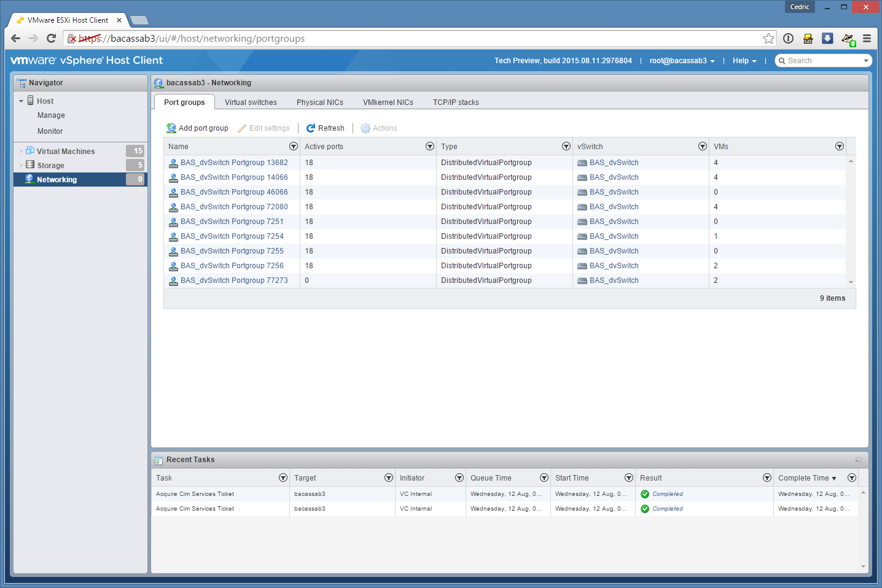
Task: Open the Help dropdown menu
Action: 744,61
